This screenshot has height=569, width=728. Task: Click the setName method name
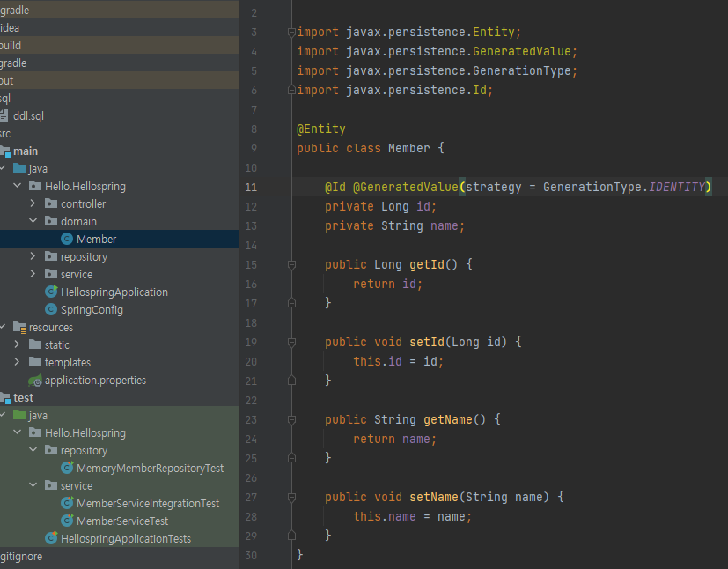point(434,497)
